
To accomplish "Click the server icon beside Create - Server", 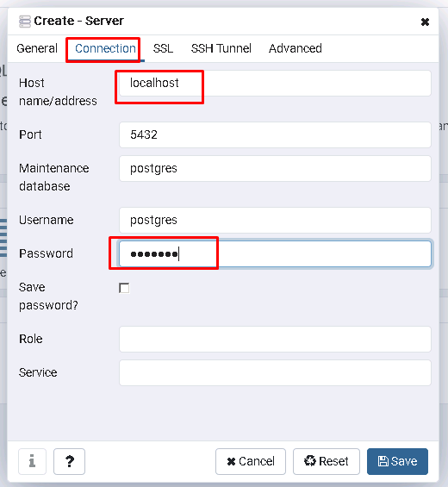I will pyautogui.click(x=25, y=22).
